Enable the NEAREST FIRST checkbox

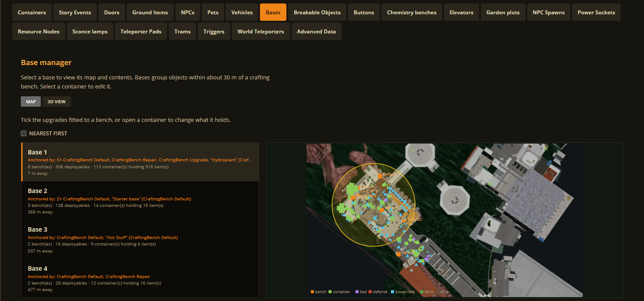pos(24,133)
